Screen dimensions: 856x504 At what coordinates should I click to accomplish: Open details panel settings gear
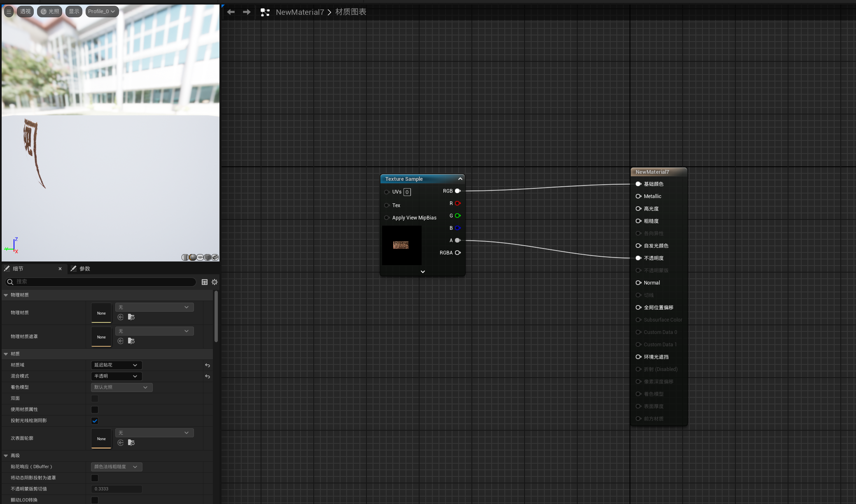click(215, 282)
